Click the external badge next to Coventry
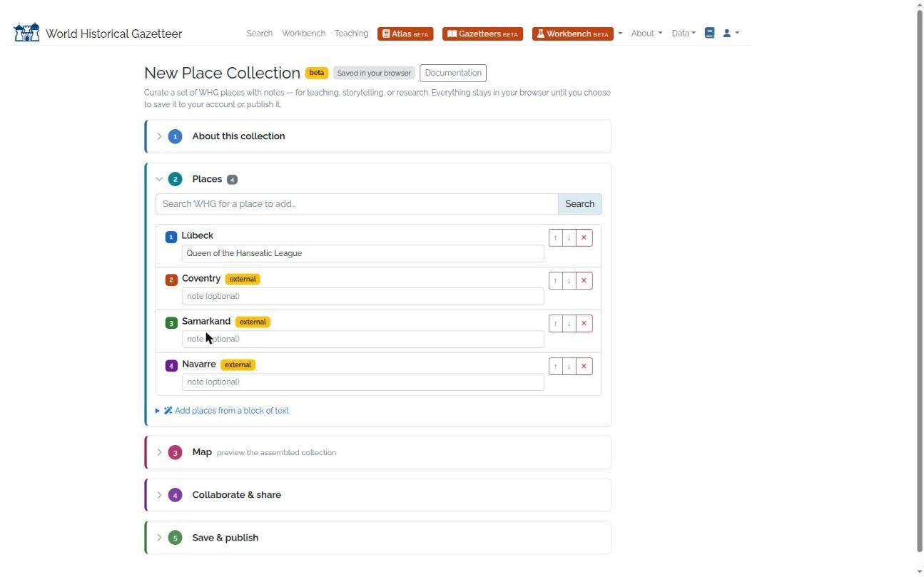The height and width of the screenshot is (577, 924). (243, 279)
